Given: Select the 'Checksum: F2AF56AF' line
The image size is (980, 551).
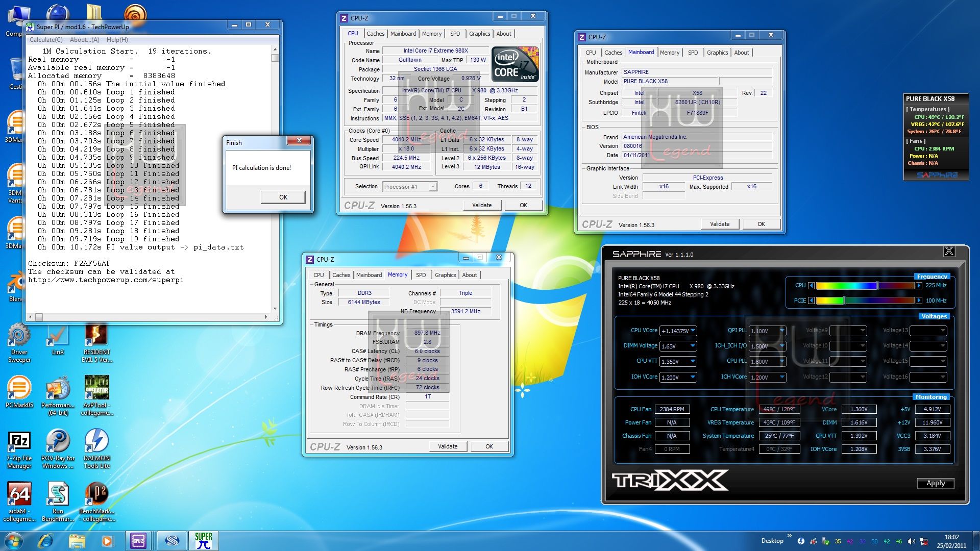Looking at the screenshot, I should [69, 264].
